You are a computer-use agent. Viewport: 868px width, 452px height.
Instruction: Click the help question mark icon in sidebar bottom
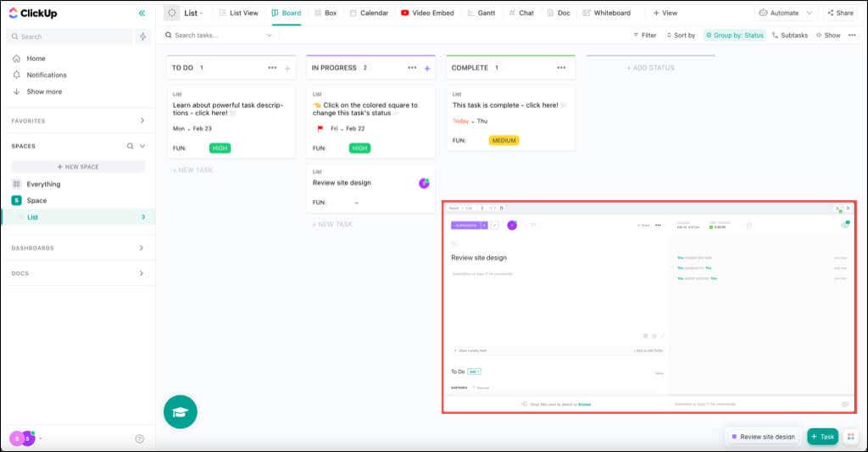(x=140, y=438)
